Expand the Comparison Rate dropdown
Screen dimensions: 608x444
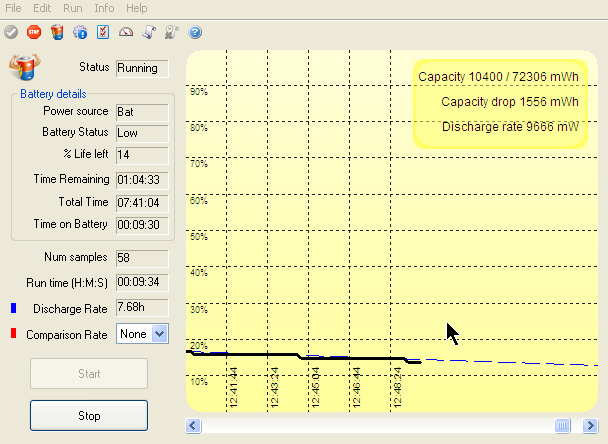click(160, 334)
